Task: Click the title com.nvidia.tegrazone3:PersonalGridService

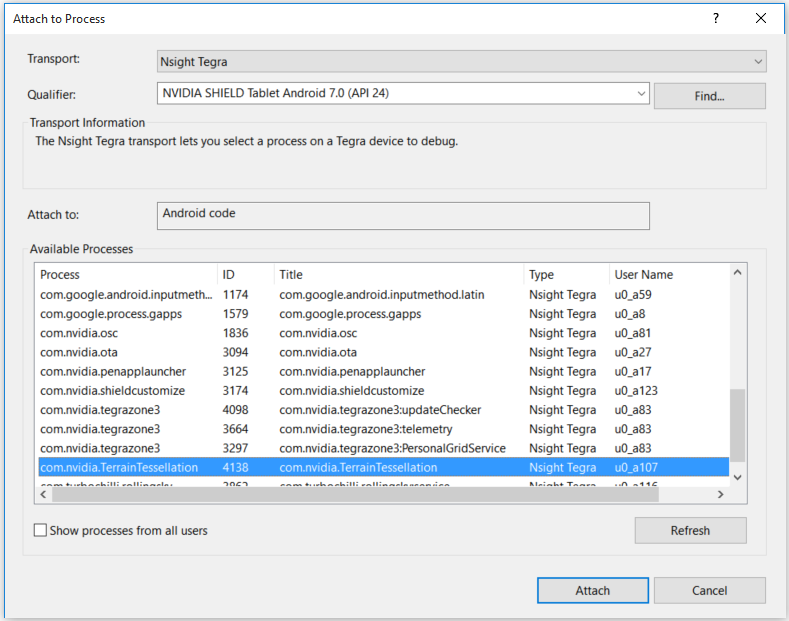Action: (x=392, y=448)
